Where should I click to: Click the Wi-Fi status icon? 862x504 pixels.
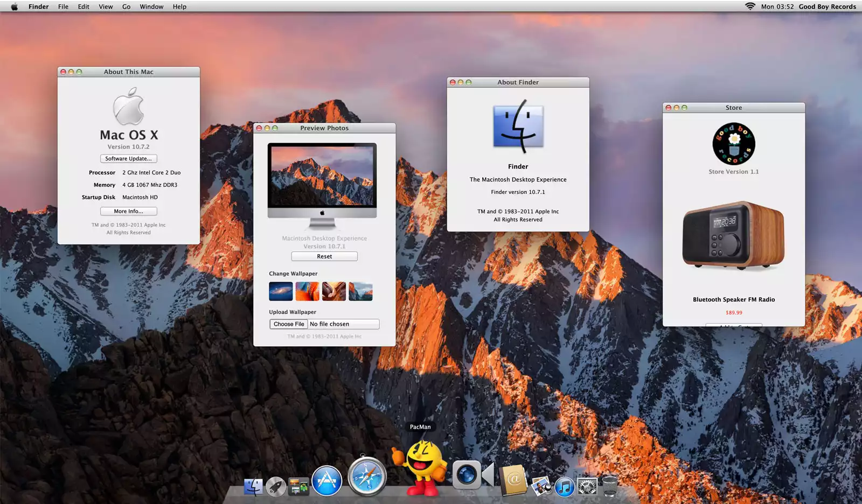(x=750, y=6)
